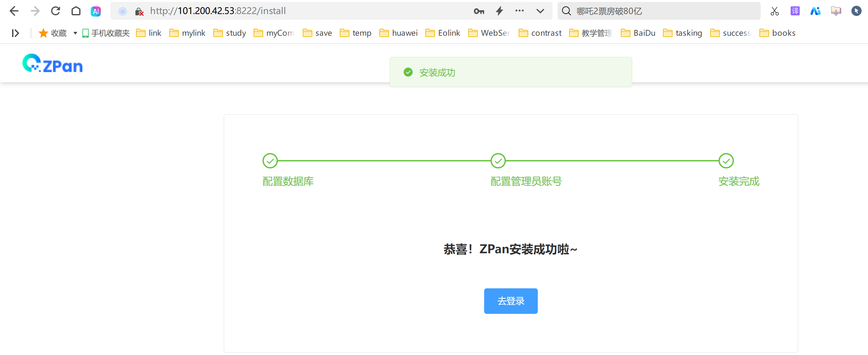Click the browser back arrow
The height and width of the screenshot is (355, 868).
coord(14,11)
